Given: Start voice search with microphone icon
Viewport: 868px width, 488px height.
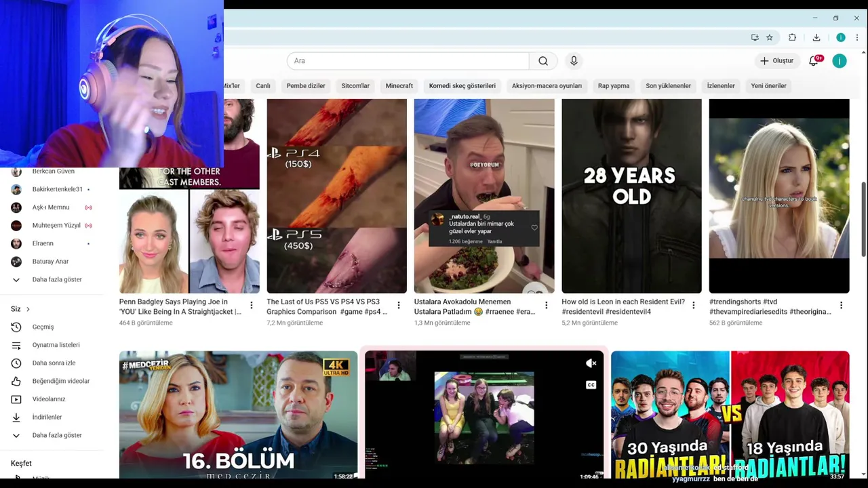Looking at the screenshot, I should [574, 61].
